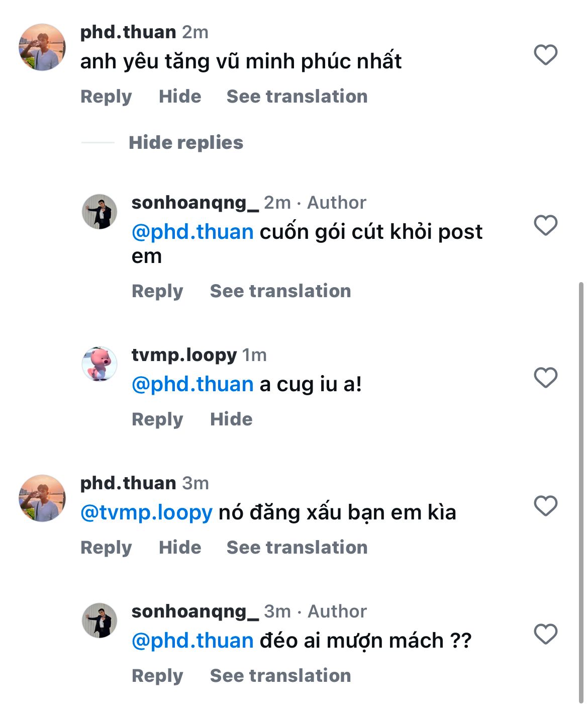Viewport: 588px width, 708px height.
Task: Reply to phd.thuan's top comment
Action: 106,97
